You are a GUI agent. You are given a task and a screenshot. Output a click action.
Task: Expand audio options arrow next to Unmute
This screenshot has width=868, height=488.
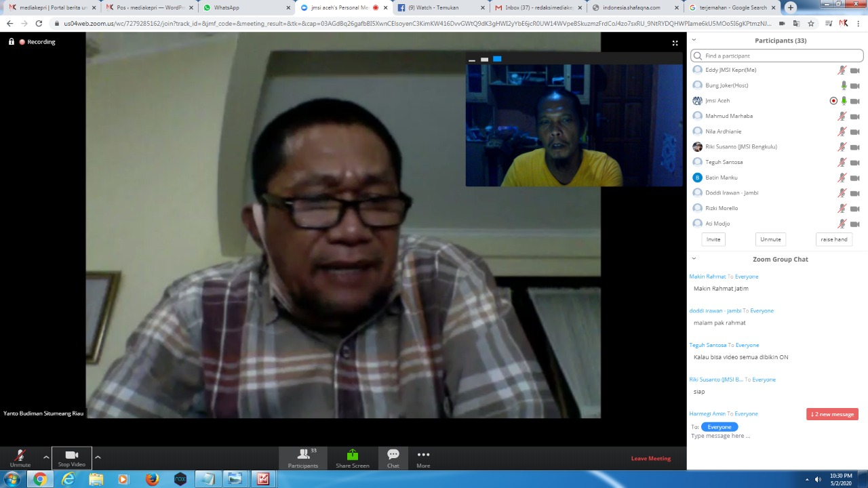[46, 457]
